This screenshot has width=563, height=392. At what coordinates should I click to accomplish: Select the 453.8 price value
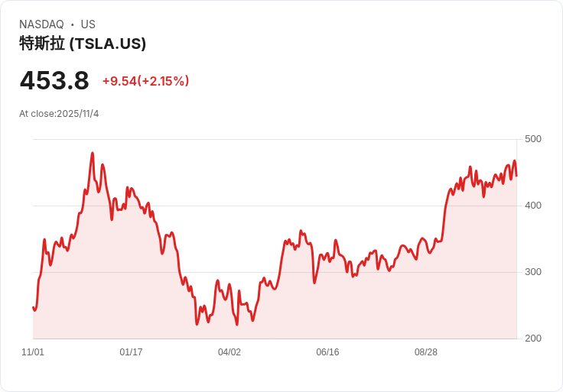point(54,81)
